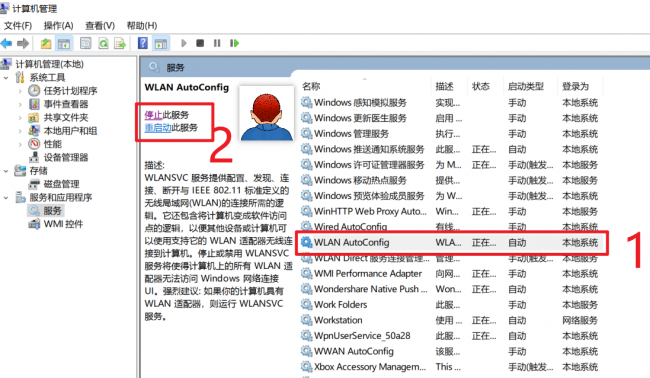Collapse the 存储 tree node
This screenshot has height=378, width=650.
(6, 171)
